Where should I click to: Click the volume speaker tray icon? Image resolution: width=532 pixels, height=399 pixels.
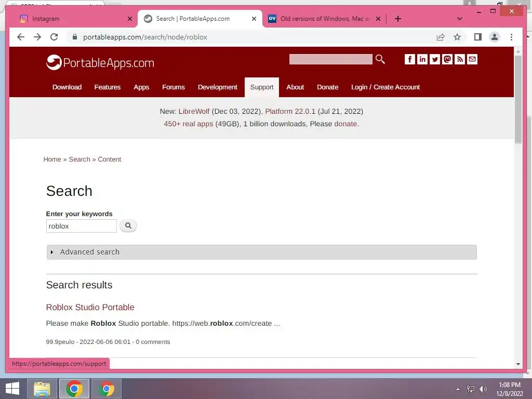(483, 389)
